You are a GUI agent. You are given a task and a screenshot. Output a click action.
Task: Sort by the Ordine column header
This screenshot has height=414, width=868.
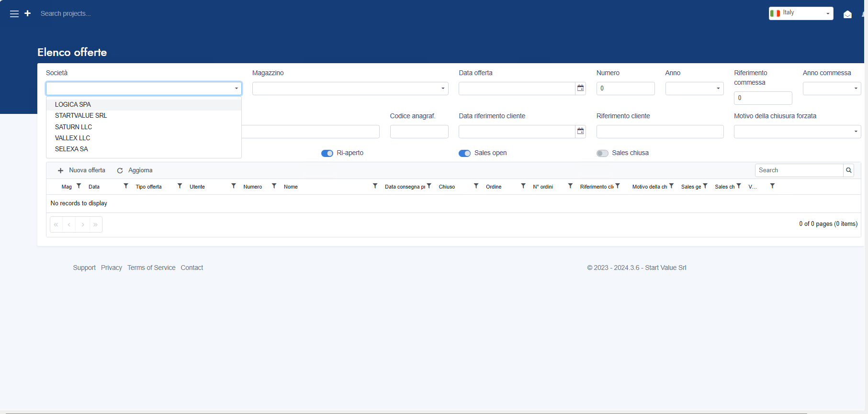[494, 187]
